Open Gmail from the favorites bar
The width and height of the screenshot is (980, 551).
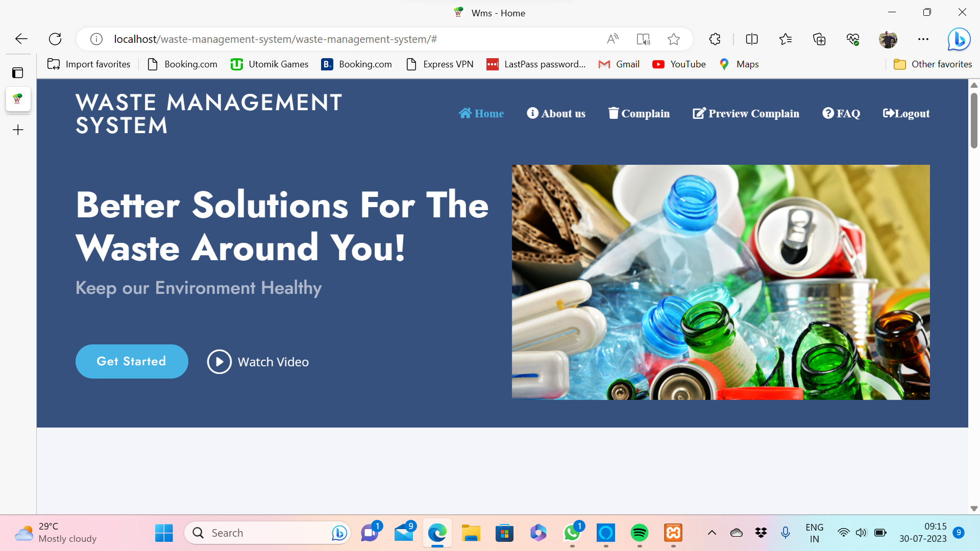[x=619, y=64]
